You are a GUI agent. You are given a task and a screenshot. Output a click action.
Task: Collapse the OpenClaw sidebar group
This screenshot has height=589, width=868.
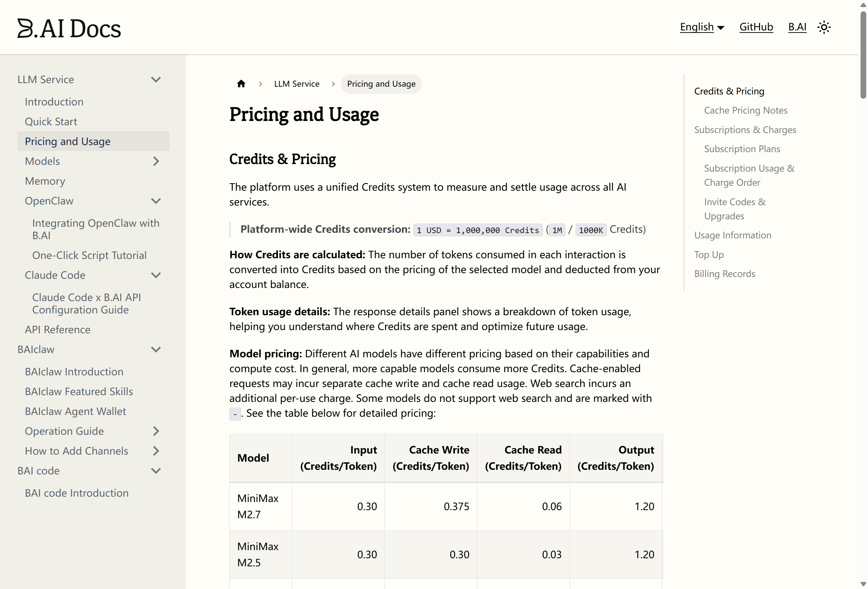coord(156,201)
